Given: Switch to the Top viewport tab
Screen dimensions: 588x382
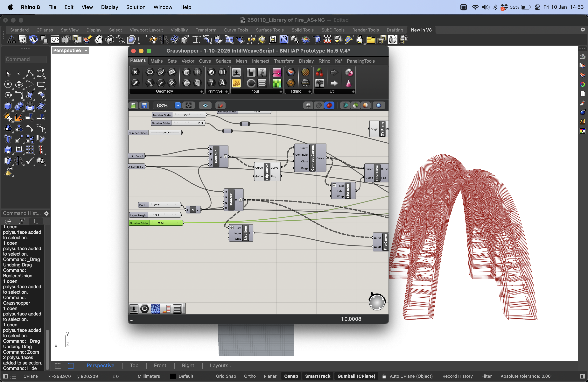Looking at the screenshot, I should (x=134, y=365).
